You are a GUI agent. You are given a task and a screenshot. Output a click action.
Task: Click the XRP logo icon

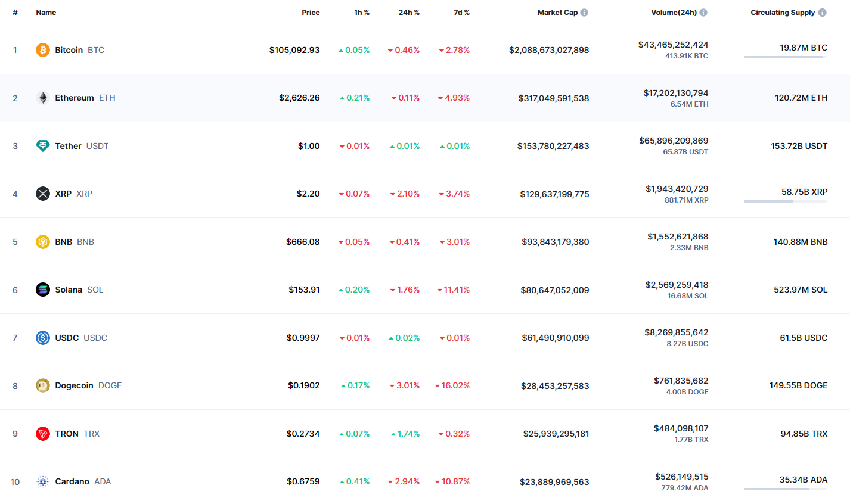(x=42, y=194)
